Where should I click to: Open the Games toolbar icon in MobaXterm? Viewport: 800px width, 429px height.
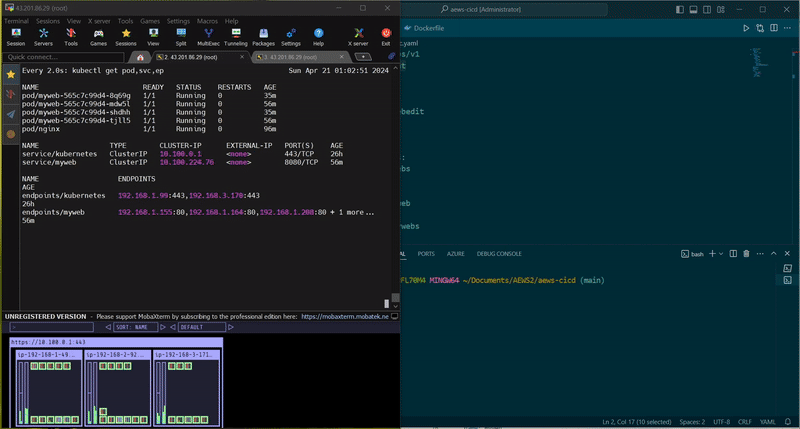(x=98, y=37)
